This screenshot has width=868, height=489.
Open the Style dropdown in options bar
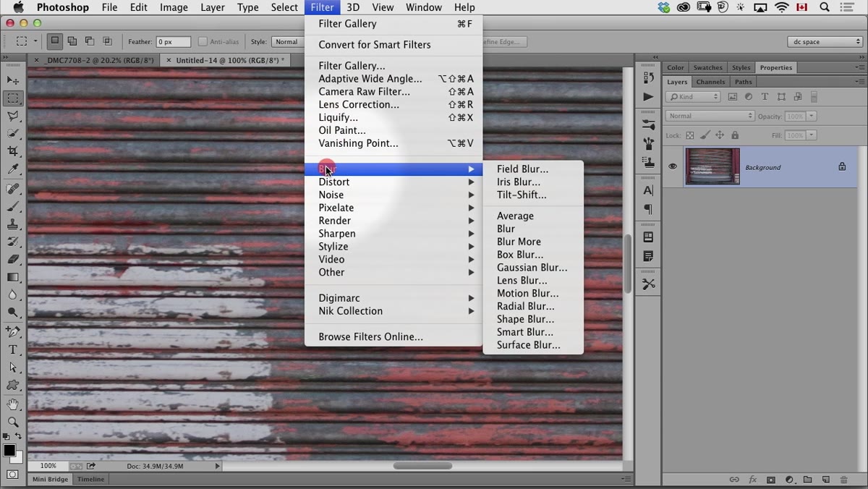pos(287,42)
